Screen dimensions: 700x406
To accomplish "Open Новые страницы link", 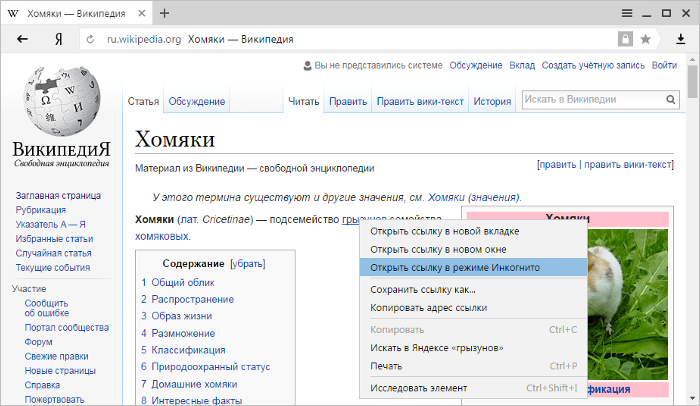I will coord(60,370).
